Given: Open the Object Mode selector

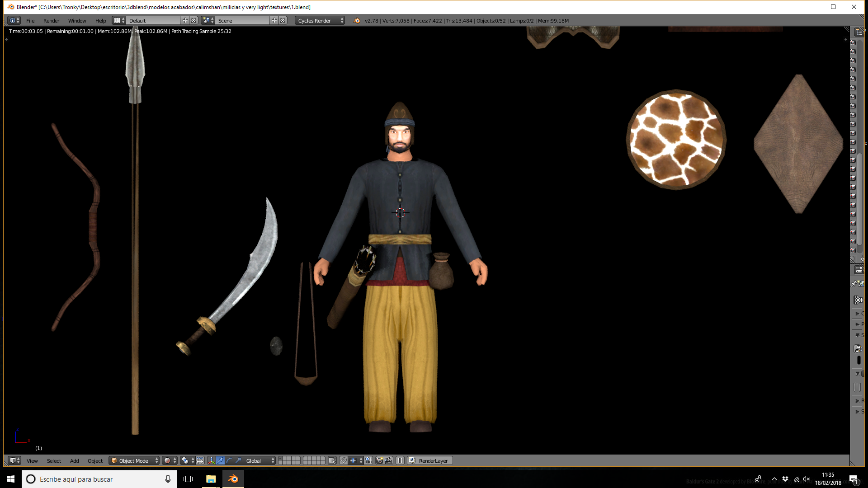Looking at the screenshot, I should tap(134, 460).
